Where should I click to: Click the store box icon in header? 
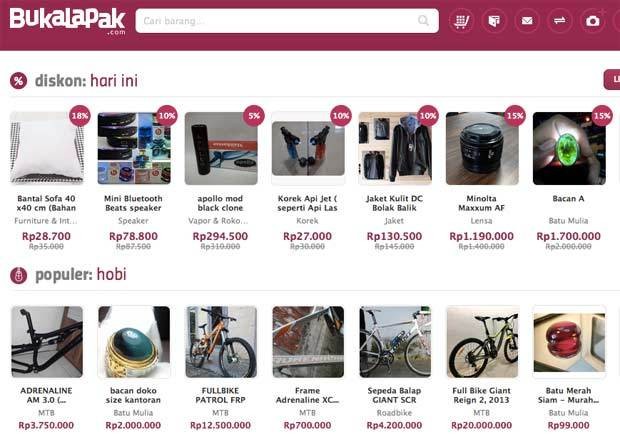(x=494, y=21)
